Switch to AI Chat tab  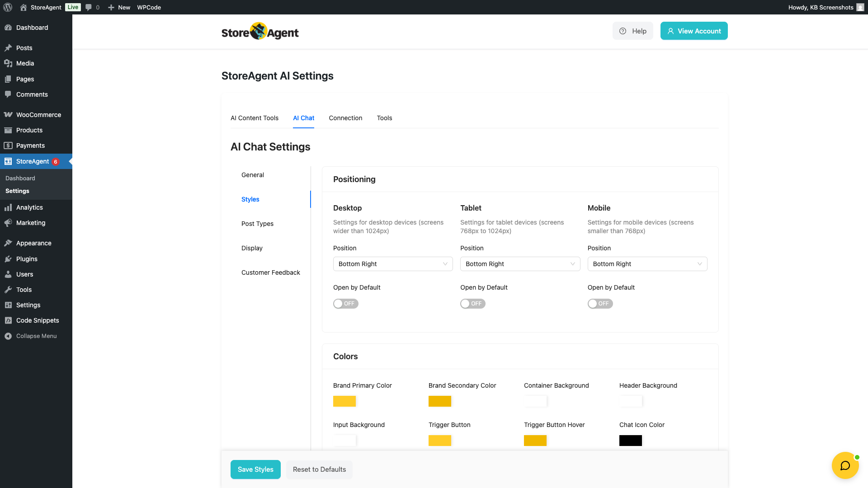click(x=303, y=118)
